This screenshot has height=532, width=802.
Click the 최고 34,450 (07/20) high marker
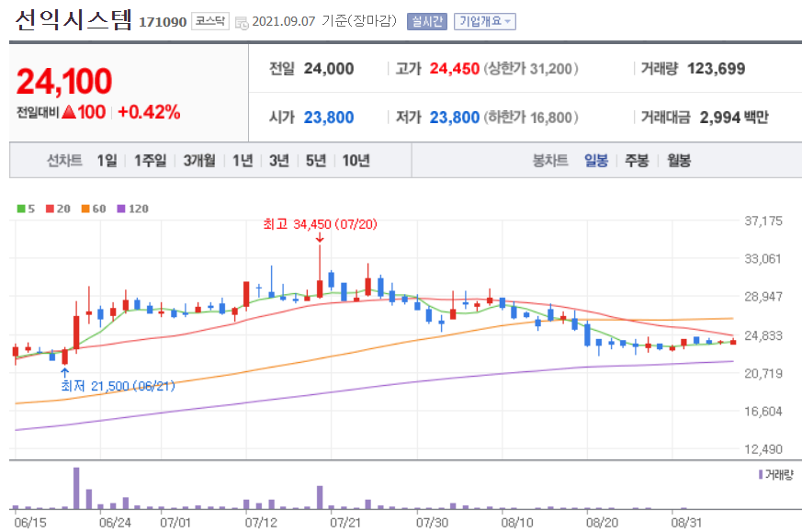coord(320,224)
